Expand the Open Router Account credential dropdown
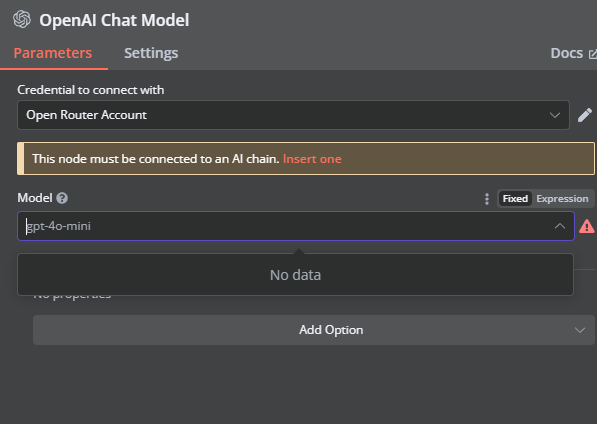597x424 pixels. click(293, 115)
